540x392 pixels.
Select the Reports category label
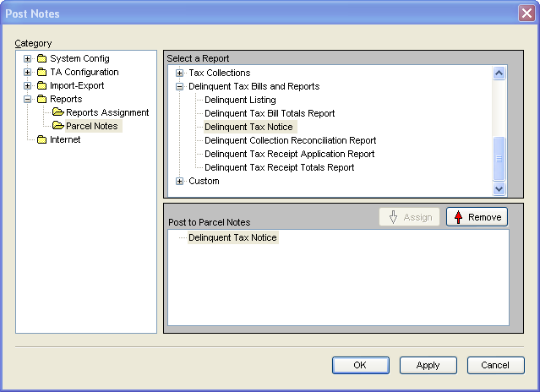pyautogui.click(x=66, y=99)
